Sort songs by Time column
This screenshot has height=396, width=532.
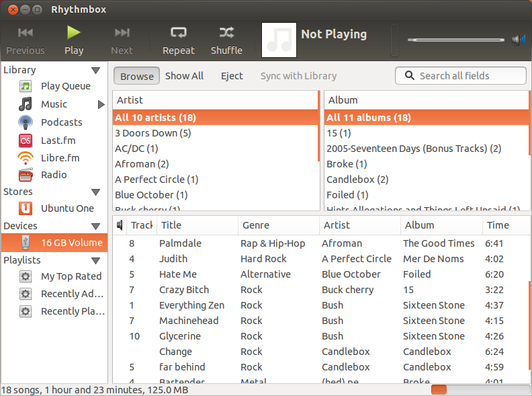(x=498, y=225)
